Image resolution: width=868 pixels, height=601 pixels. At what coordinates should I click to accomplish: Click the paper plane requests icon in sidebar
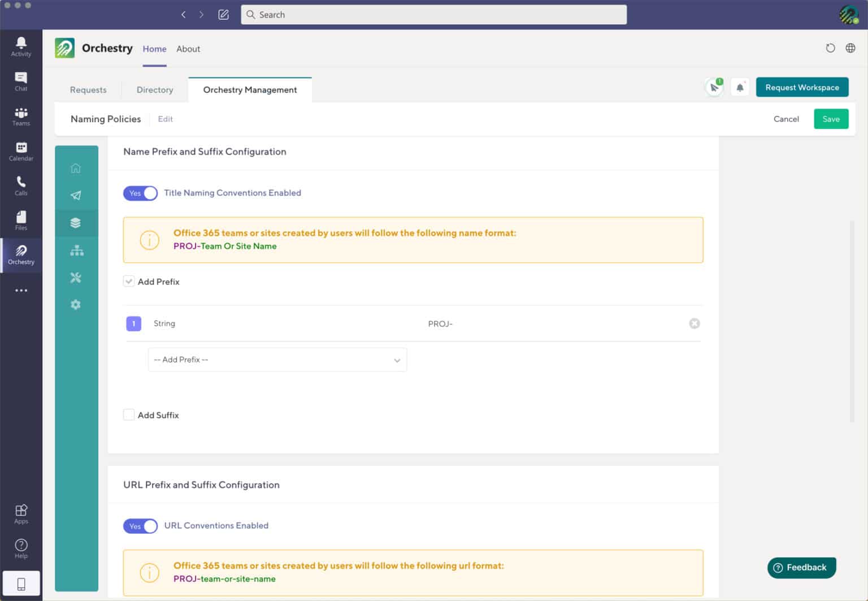[76, 195]
